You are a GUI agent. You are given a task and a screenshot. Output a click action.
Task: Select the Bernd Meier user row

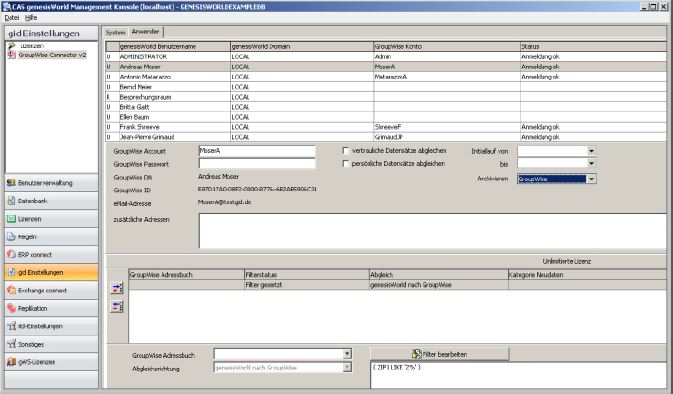coord(386,87)
